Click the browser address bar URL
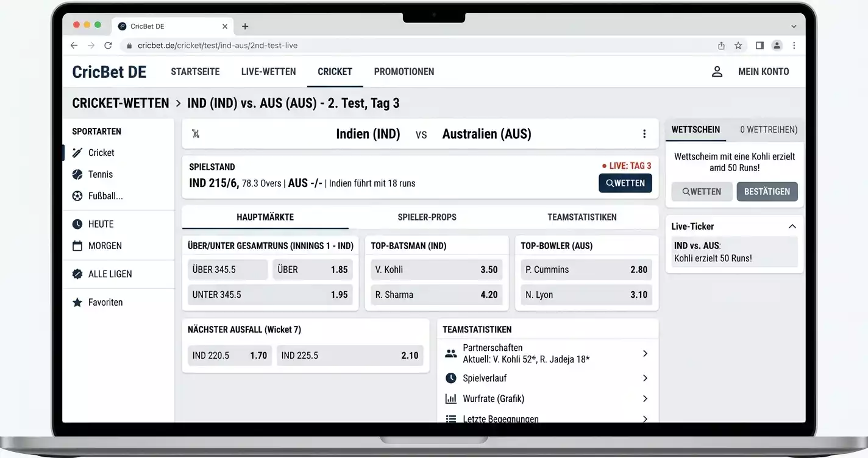 218,46
